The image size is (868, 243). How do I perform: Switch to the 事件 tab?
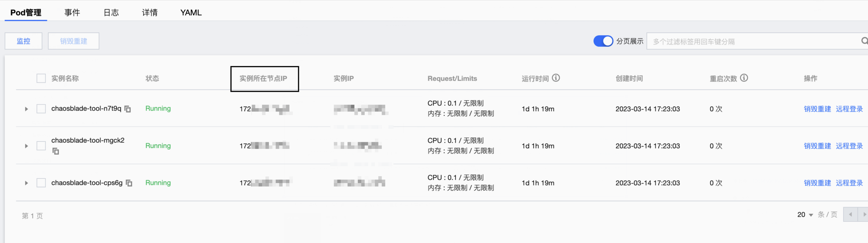click(x=72, y=12)
